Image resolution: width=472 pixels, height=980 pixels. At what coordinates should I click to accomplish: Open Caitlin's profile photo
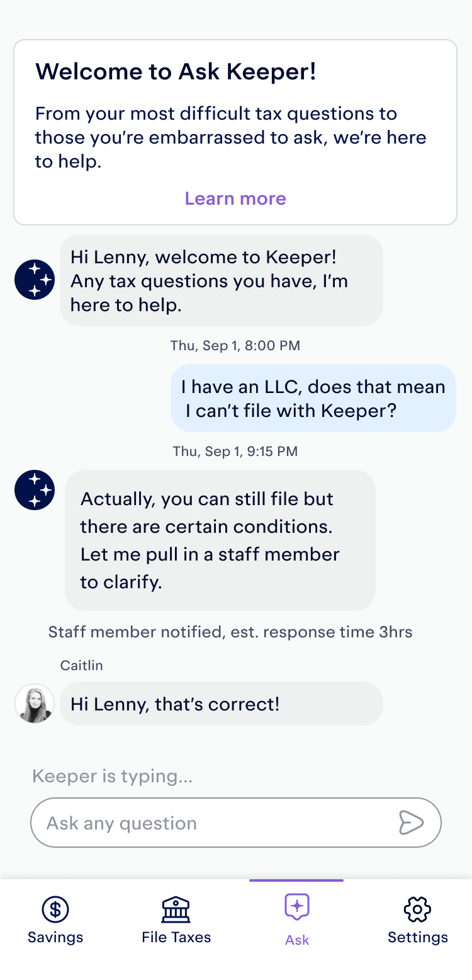pyautogui.click(x=35, y=704)
